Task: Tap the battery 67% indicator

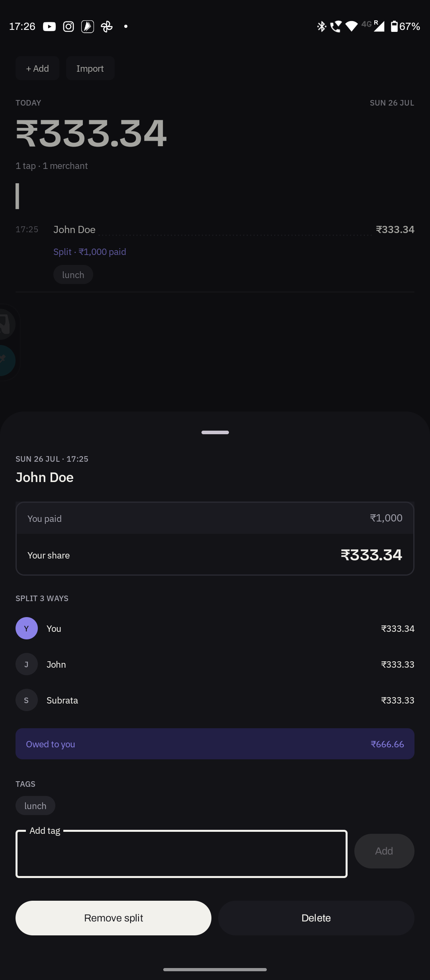Action: 405,27
